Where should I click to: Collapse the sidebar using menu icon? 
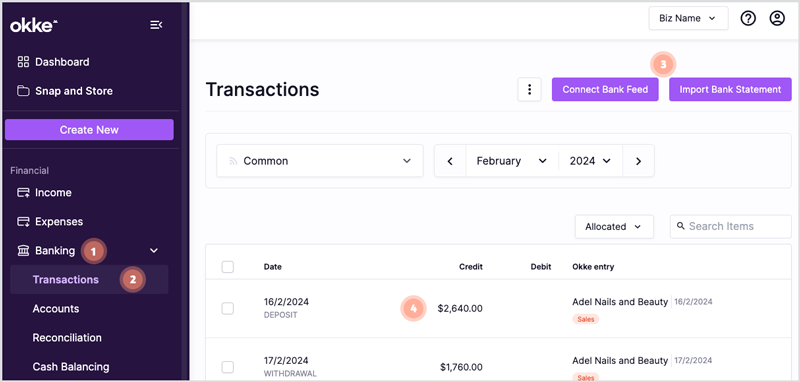click(x=156, y=25)
